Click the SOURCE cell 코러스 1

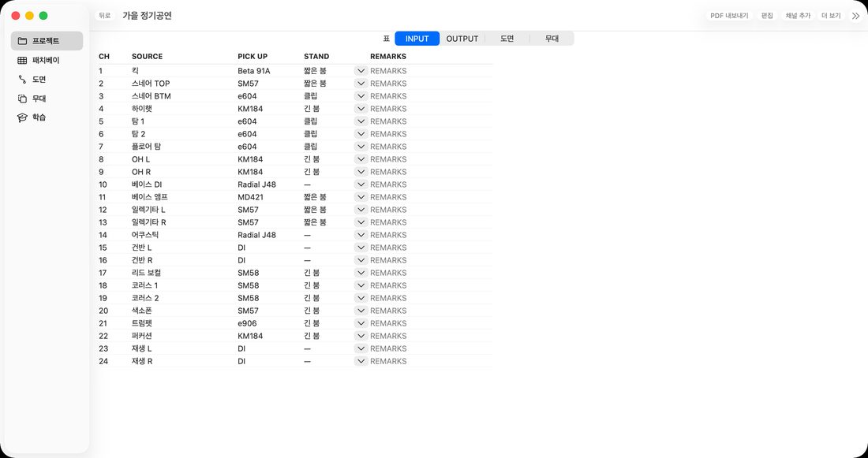pos(144,285)
